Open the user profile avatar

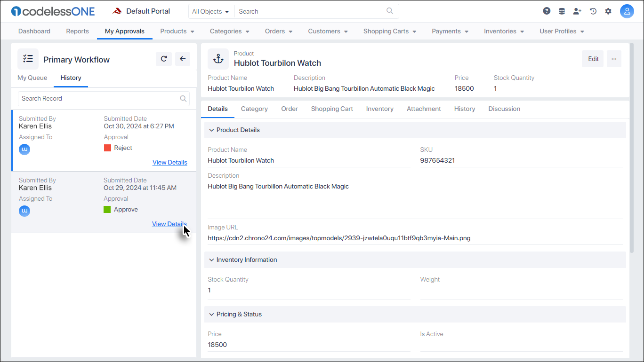(x=627, y=11)
